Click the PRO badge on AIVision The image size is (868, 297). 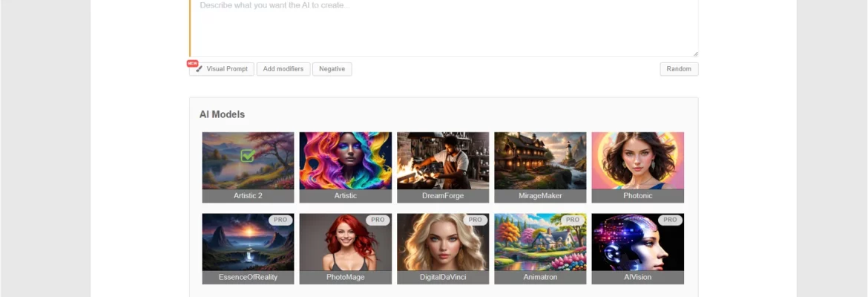[x=671, y=220]
